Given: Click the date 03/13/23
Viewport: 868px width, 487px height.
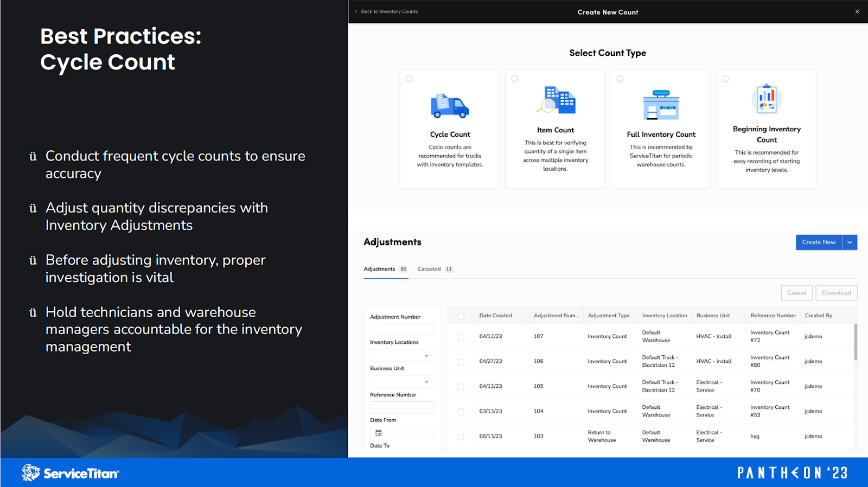Looking at the screenshot, I should point(490,411).
